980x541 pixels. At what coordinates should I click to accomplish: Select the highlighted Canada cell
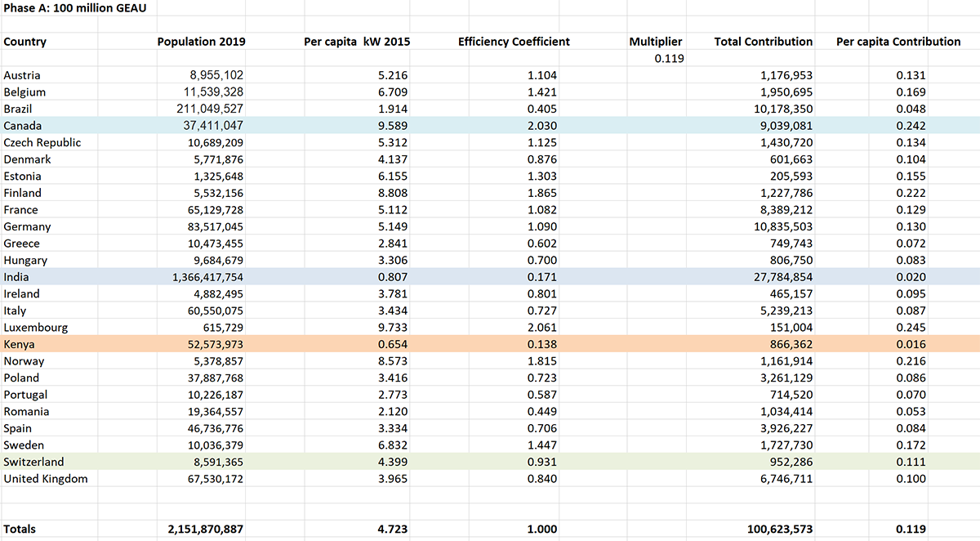tap(22, 126)
